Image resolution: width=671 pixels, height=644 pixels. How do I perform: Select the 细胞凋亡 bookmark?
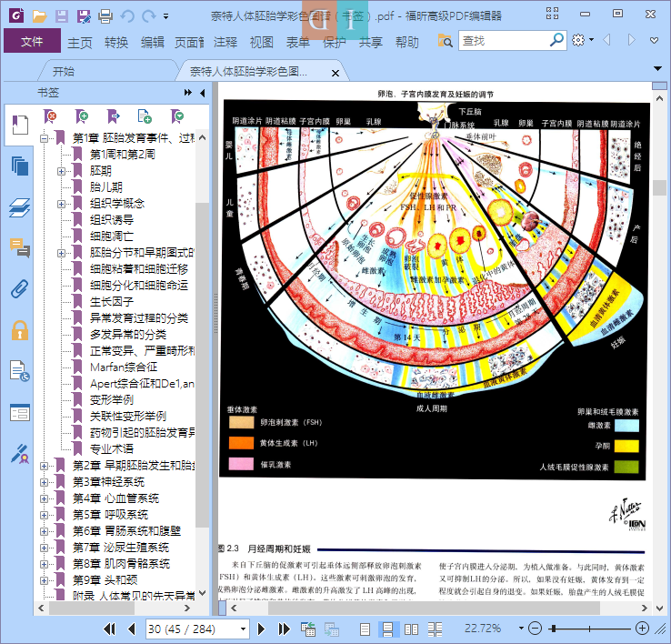(x=112, y=236)
